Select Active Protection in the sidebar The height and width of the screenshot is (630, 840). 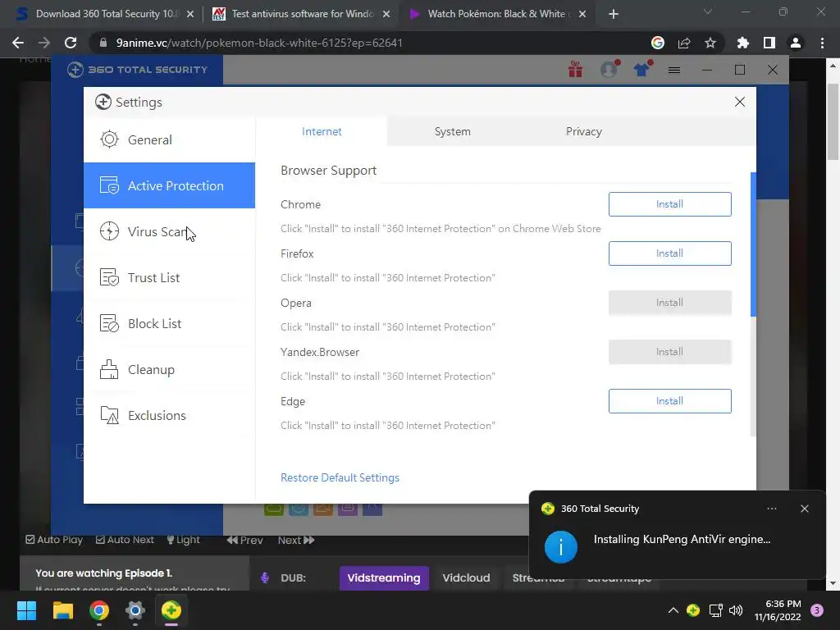pos(169,185)
